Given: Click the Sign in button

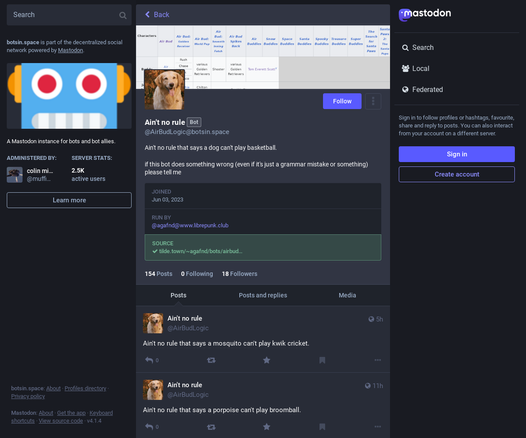Looking at the screenshot, I should click(x=457, y=154).
